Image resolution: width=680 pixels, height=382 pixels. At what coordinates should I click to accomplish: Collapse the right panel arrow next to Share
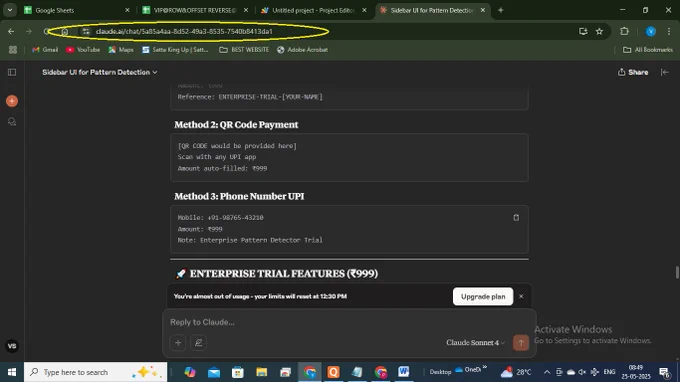664,72
